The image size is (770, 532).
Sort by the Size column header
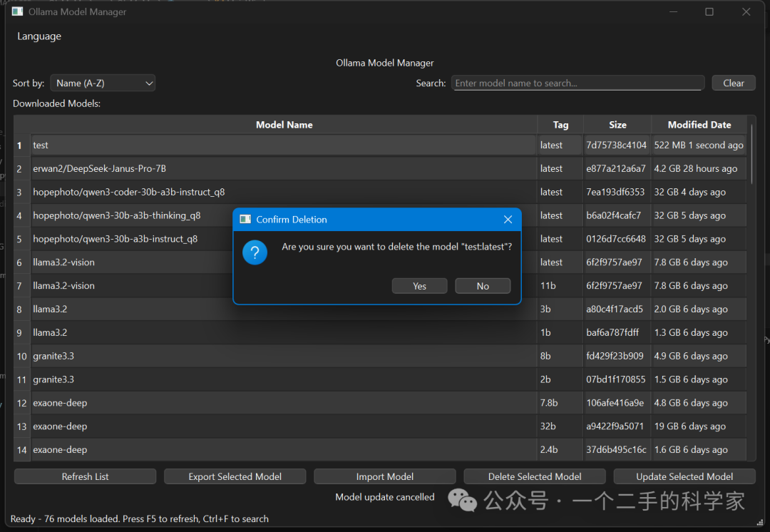(x=617, y=125)
